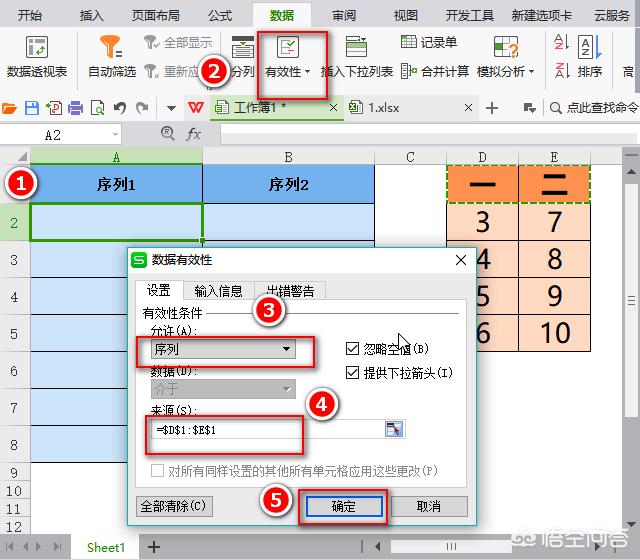Sort ascending with the A-Z icon
Screen dimensions: 640x560
coord(561,42)
